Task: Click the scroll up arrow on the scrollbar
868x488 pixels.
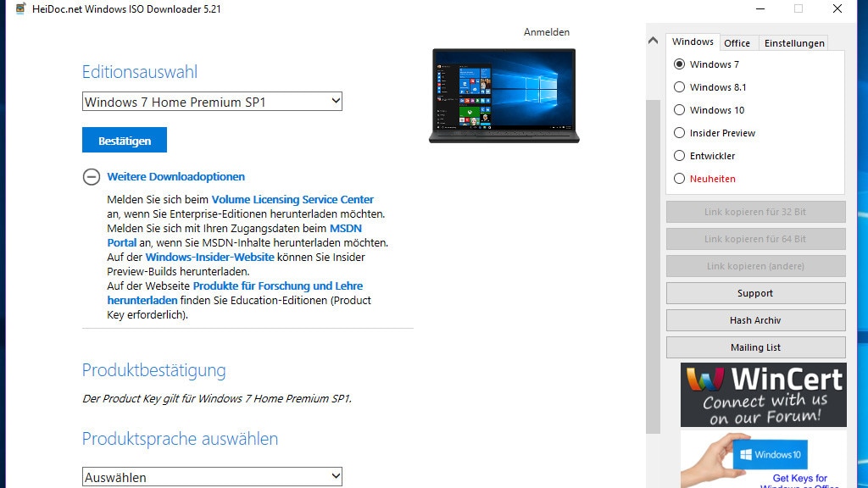Action: [654, 41]
